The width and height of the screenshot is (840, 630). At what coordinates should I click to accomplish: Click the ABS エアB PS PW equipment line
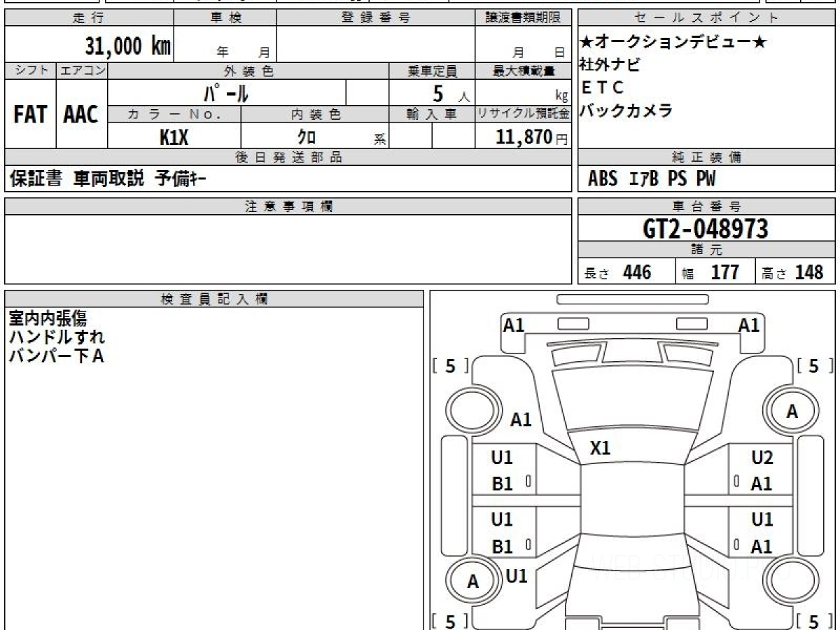tap(652, 179)
